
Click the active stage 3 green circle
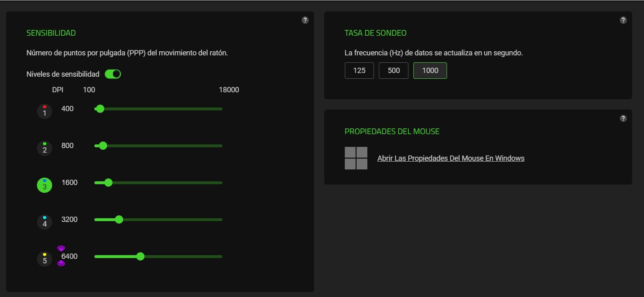45,185
